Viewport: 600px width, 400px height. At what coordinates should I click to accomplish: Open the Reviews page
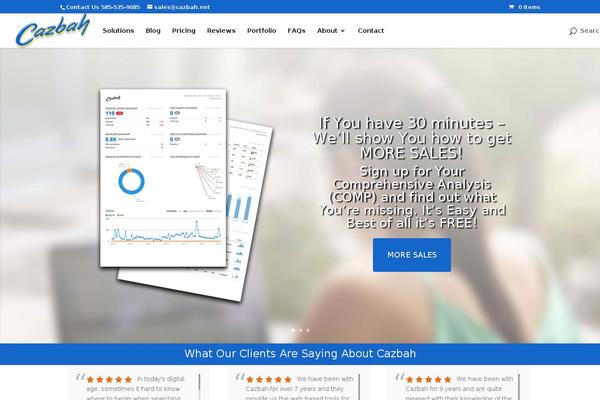(x=221, y=31)
